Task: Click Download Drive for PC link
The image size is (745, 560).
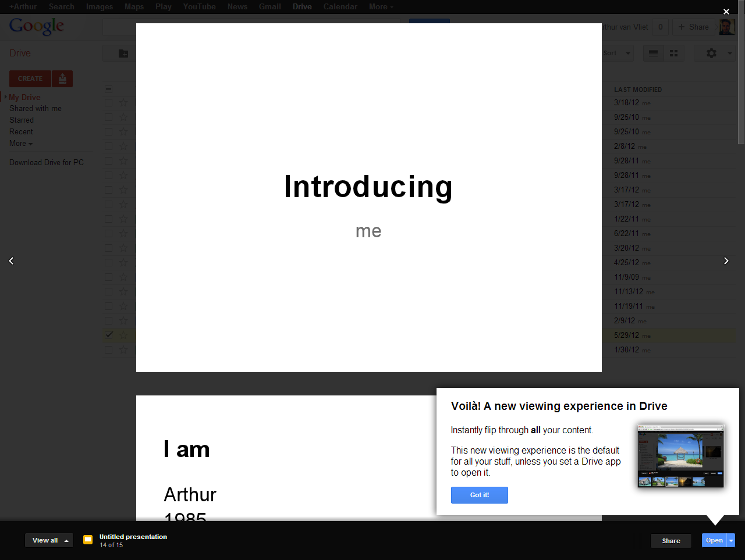Action: [x=47, y=163]
